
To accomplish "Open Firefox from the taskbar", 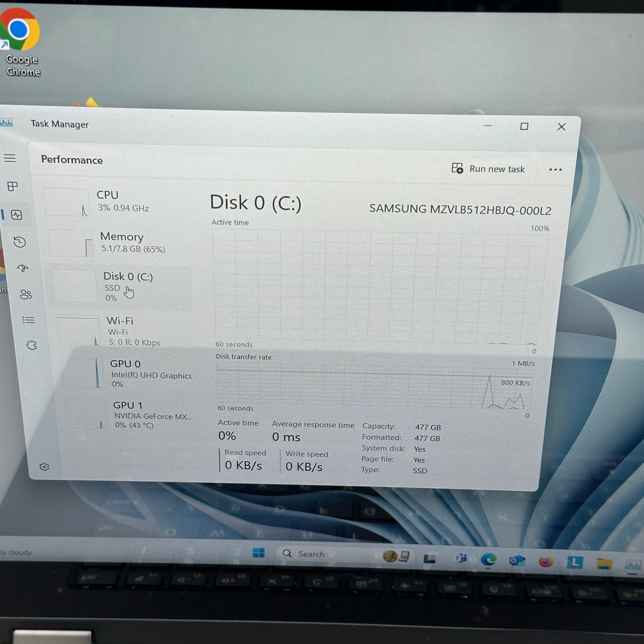I will coord(546,562).
